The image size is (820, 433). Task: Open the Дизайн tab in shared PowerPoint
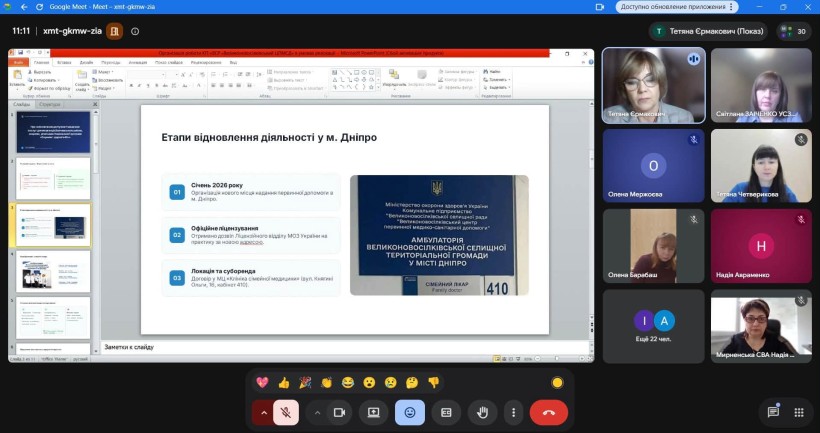tap(86, 62)
